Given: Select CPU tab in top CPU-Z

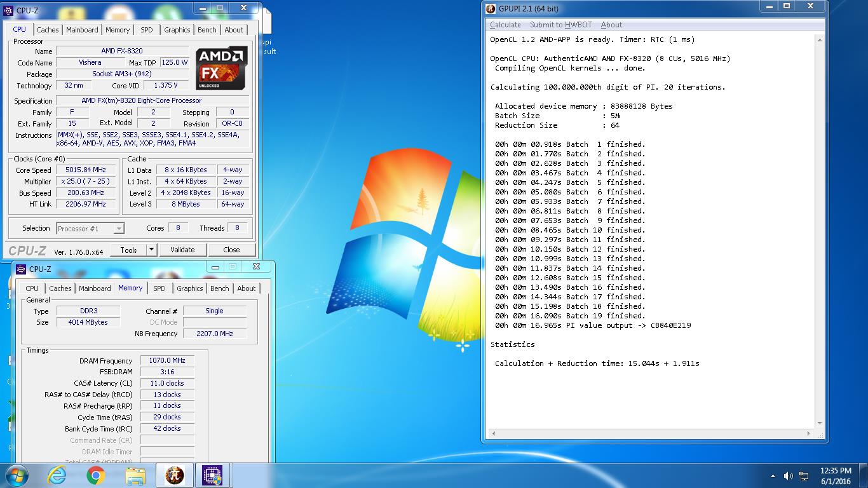Looking at the screenshot, I should (x=20, y=29).
